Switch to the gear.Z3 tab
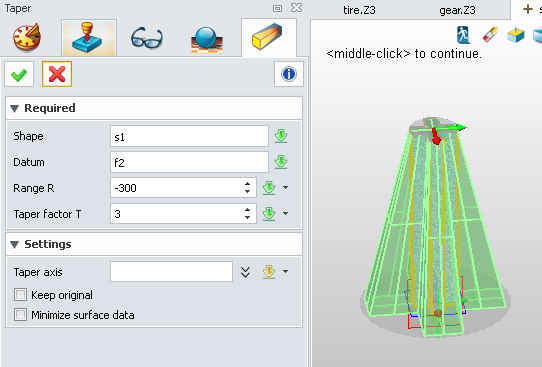 click(x=457, y=10)
